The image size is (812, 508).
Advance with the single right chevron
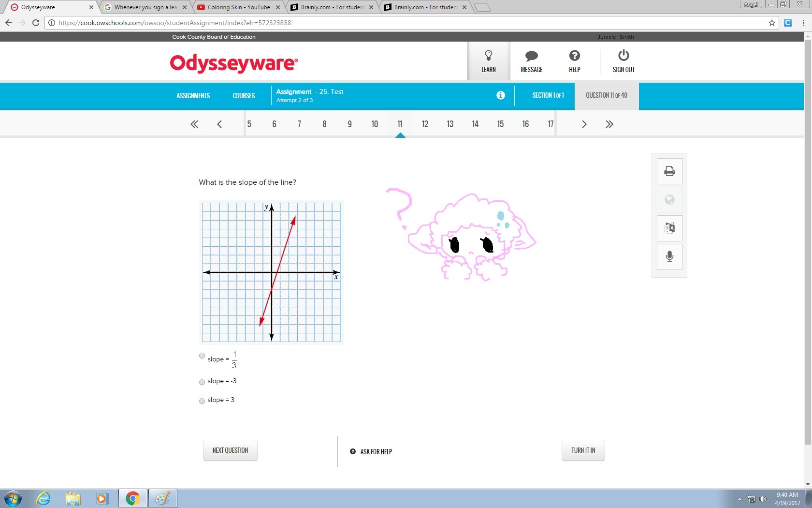point(584,124)
